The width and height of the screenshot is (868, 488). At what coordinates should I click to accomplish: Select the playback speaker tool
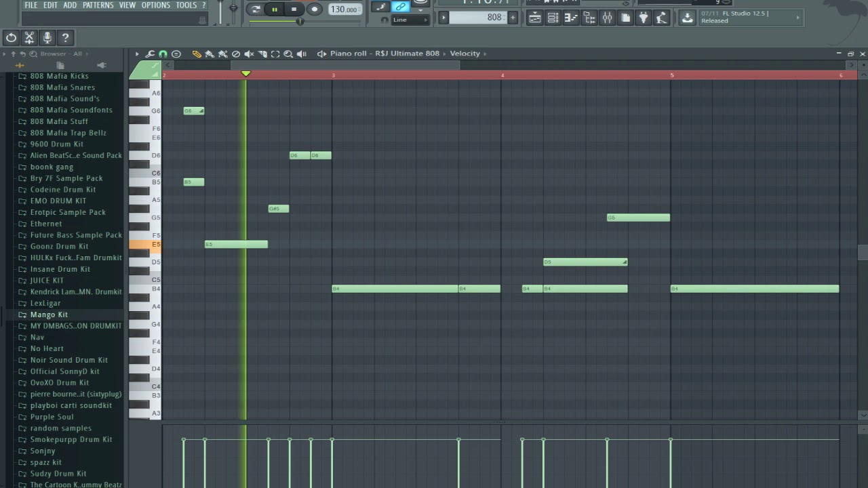302,54
